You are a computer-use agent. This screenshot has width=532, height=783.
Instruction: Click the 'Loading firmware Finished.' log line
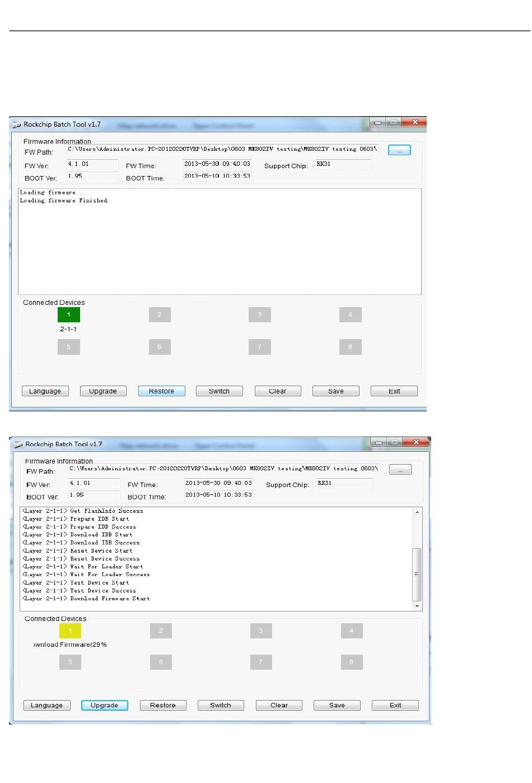tap(64, 201)
